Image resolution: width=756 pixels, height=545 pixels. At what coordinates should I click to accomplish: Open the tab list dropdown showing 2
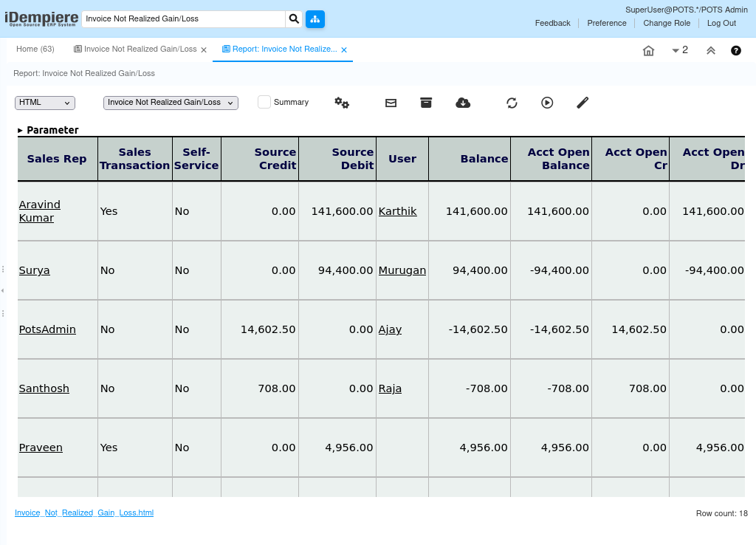680,50
